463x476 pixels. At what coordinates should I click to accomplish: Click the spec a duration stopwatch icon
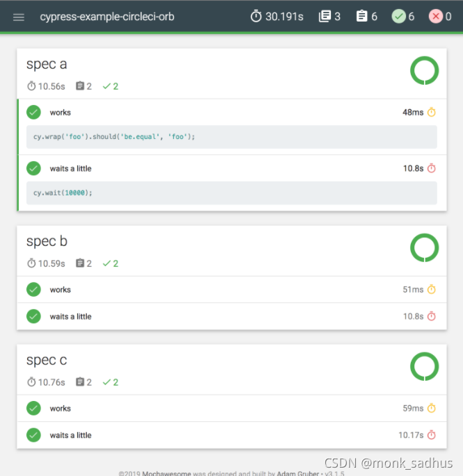31,86
